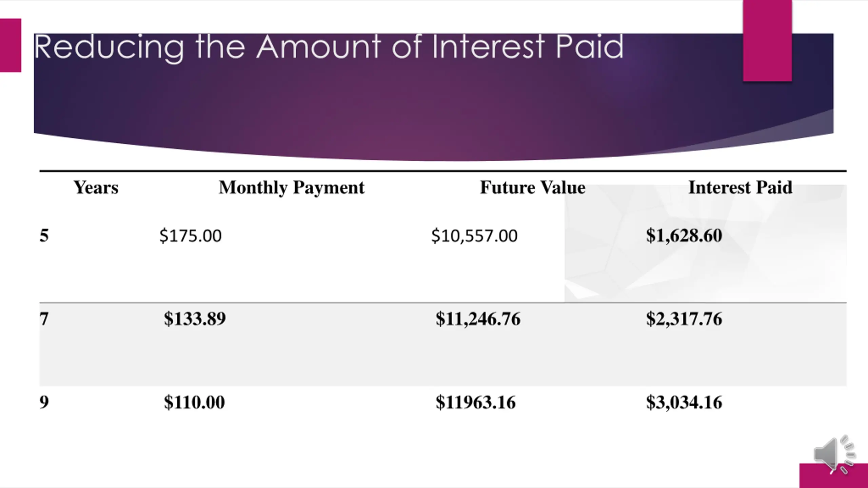Image resolution: width=868 pixels, height=488 pixels.
Task: Click the '9' years row label
Action: click(44, 403)
